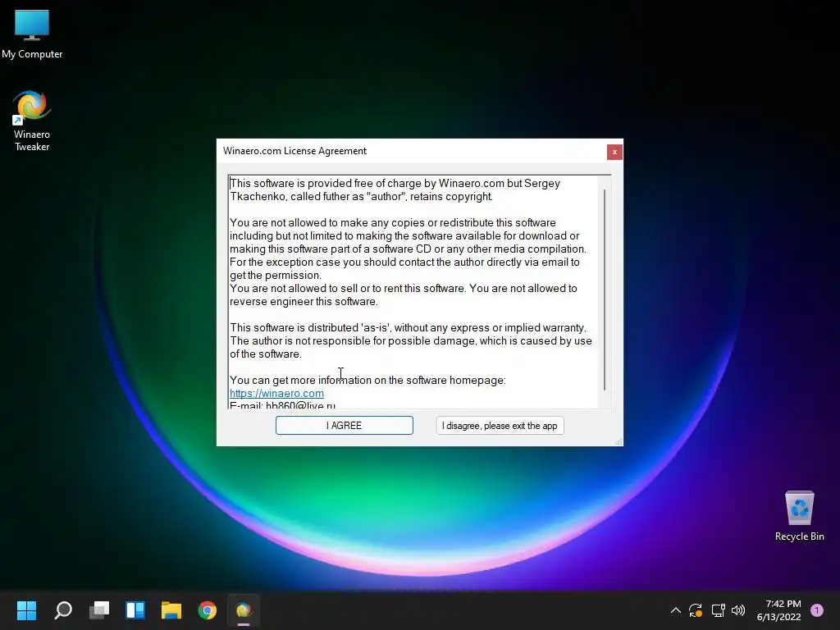
Task: Select the Winaero Tweaker taskbar icon
Action: [243, 610]
